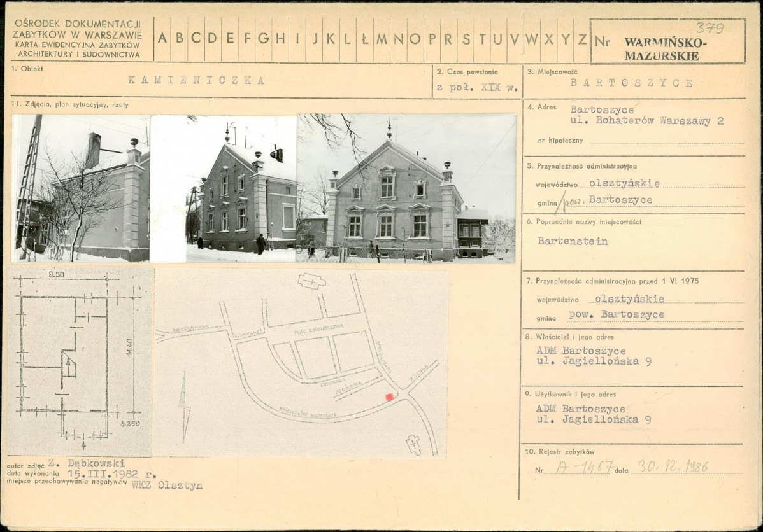This screenshot has height=532, width=763.
Task: Click the building symbol at the map top
Action: click(312, 281)
